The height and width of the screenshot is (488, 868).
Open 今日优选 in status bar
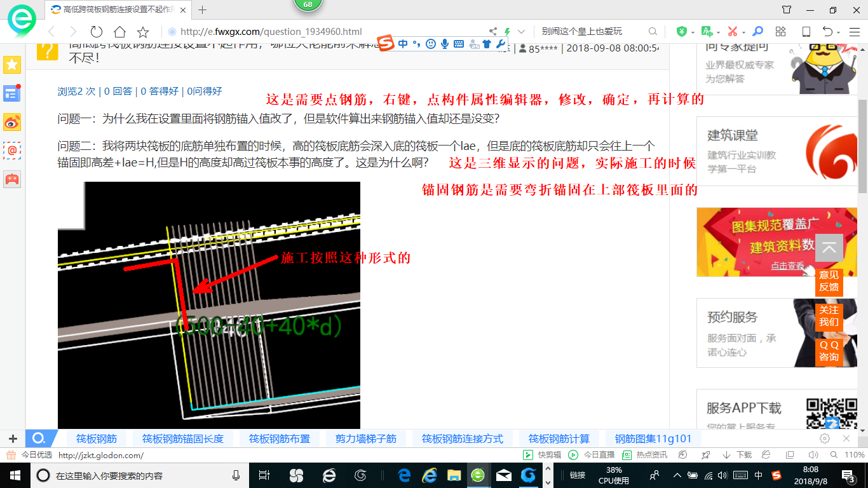pos(30,455)
